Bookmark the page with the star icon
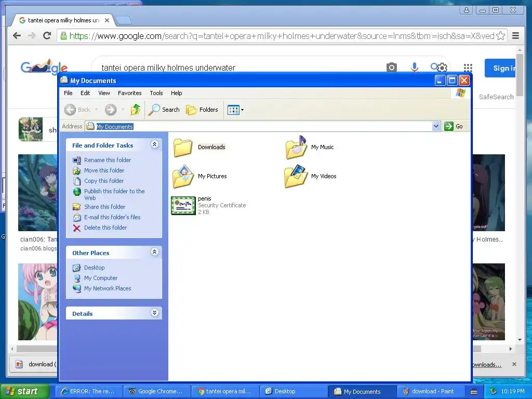The height and width of the screenshot is (399, 532). coord(500,36)
